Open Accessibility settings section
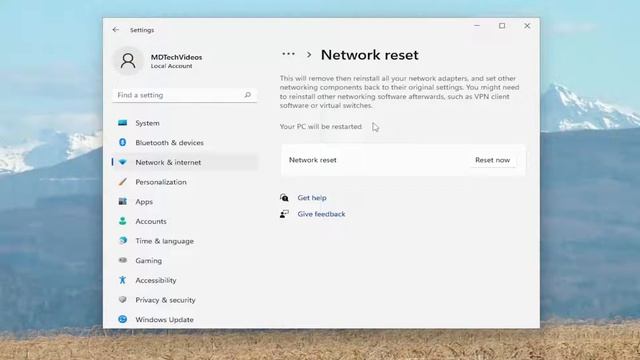 [x=185, y=280]
